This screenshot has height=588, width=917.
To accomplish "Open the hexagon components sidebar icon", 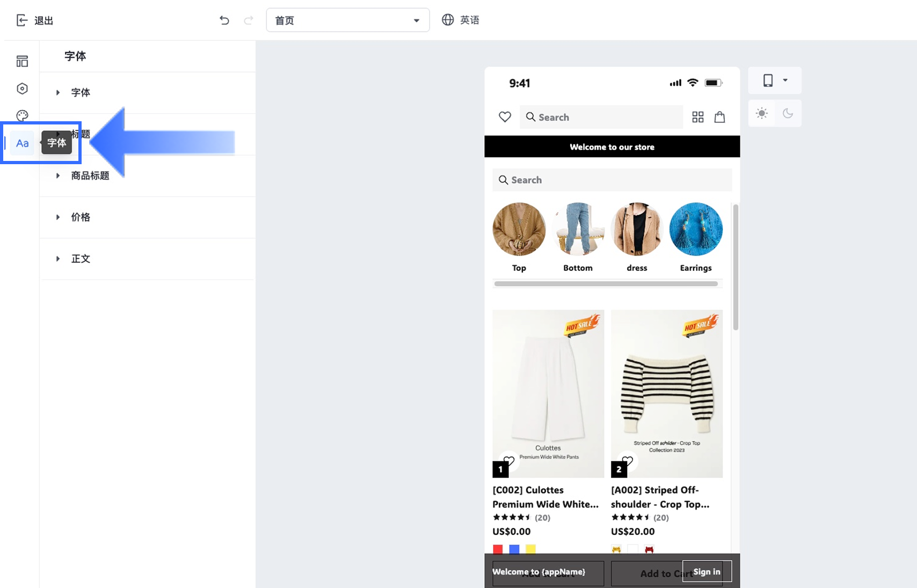I will click(x=22, y=89).
